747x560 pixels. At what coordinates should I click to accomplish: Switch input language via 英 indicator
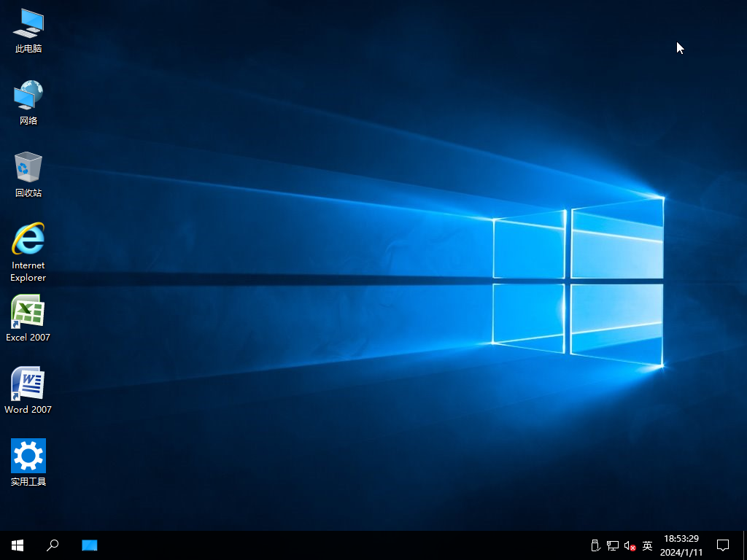coord(647,545)
